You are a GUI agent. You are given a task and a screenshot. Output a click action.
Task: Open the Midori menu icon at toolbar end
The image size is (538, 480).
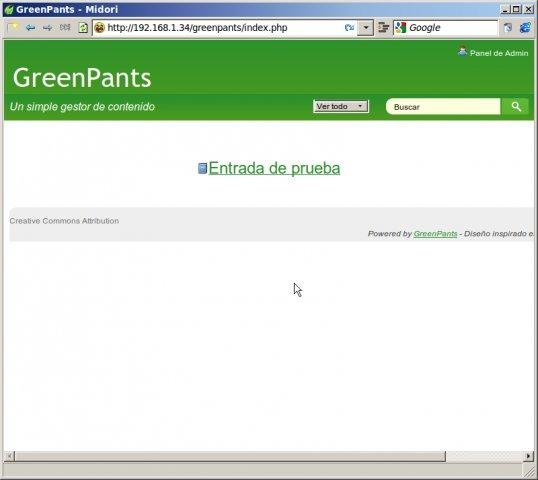click(x=525, y=27)
